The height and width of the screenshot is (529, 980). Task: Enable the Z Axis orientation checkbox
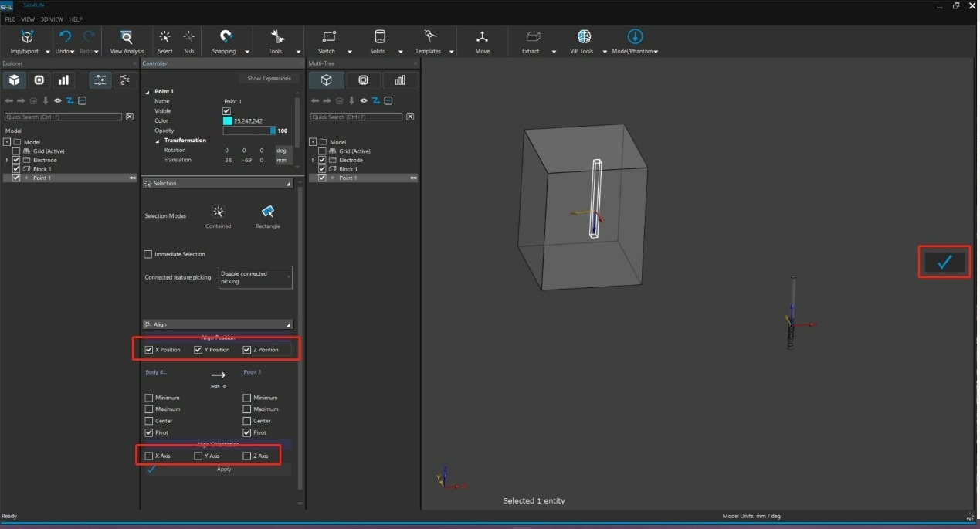(247, 456)
